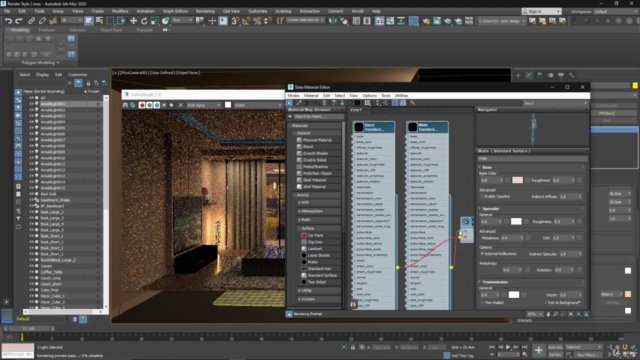This screenshot has height=360, width=640.
Task: Open the Modifiers menu
Action: click(120, 11)
